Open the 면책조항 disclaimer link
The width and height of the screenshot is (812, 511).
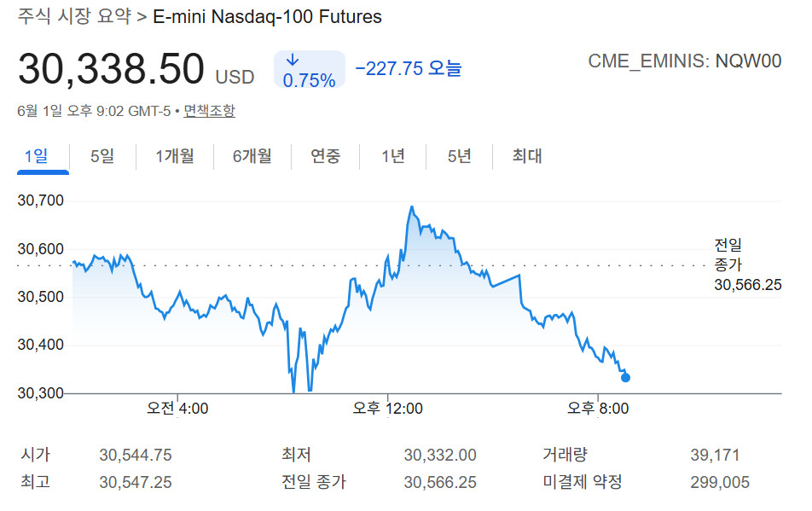coord(209,111)
